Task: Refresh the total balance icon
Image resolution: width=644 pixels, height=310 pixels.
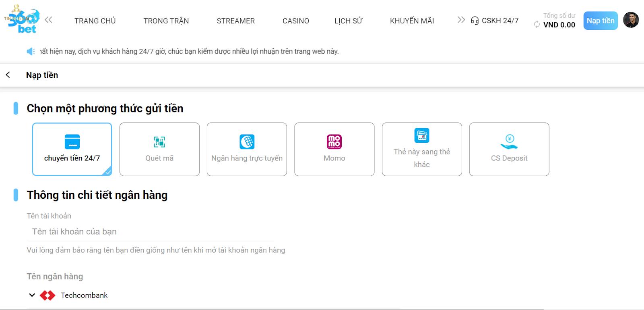Action: pyautogui.click(x=537, y=25)
